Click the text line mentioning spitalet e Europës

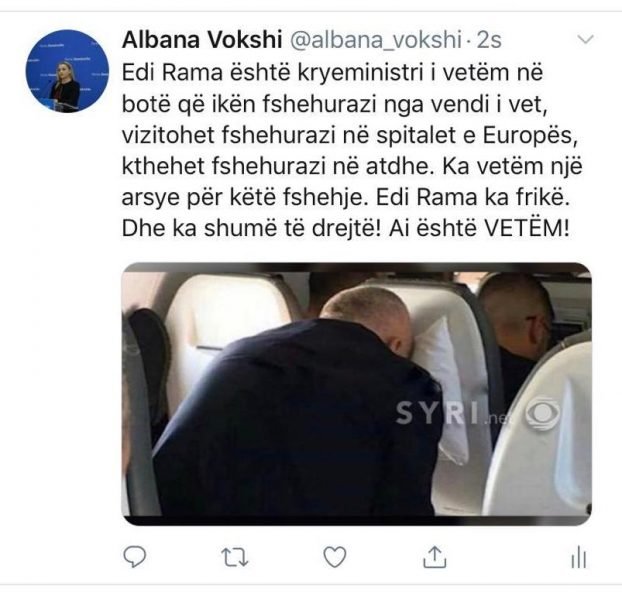(x=349, y=135)
